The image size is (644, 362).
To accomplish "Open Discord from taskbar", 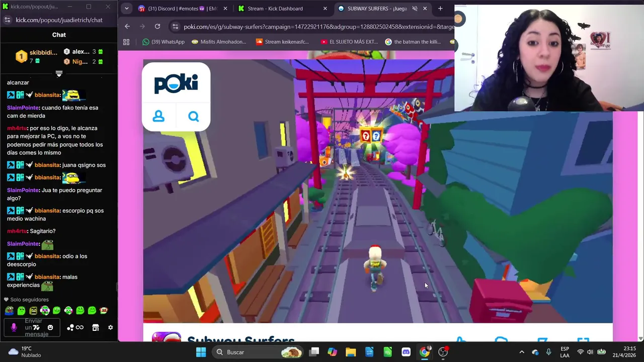I will pyautogui.click(x=406, y=352).
